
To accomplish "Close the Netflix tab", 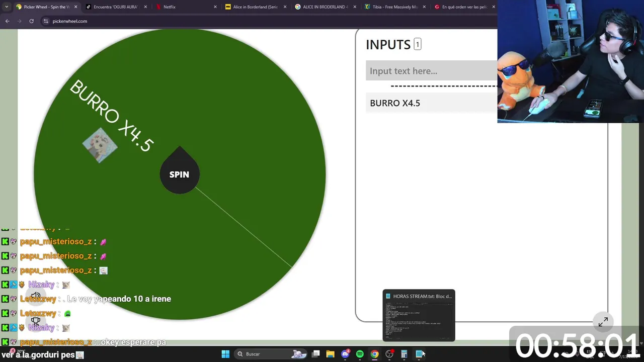I will click(215, 7).
